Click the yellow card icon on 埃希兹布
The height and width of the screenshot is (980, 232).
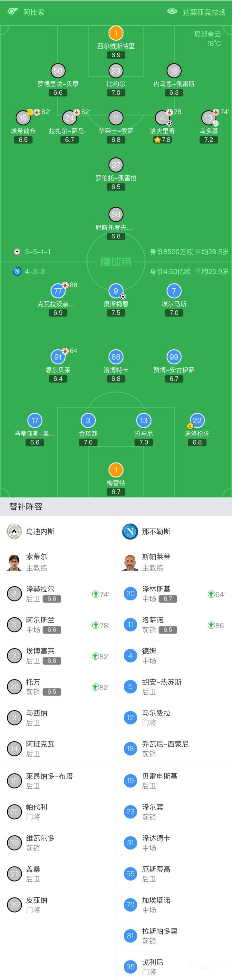click(x=30, y=112)
